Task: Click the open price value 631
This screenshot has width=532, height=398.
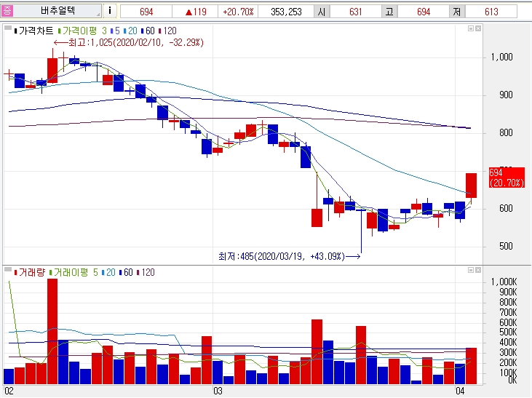Action: tap(356, 12)
